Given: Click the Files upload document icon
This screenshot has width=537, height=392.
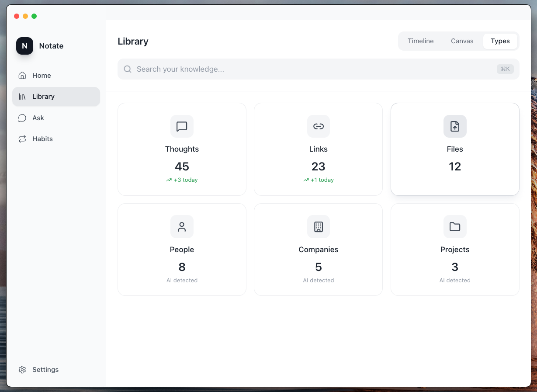Looking at the screenshot, I should [x=455, y=126].
